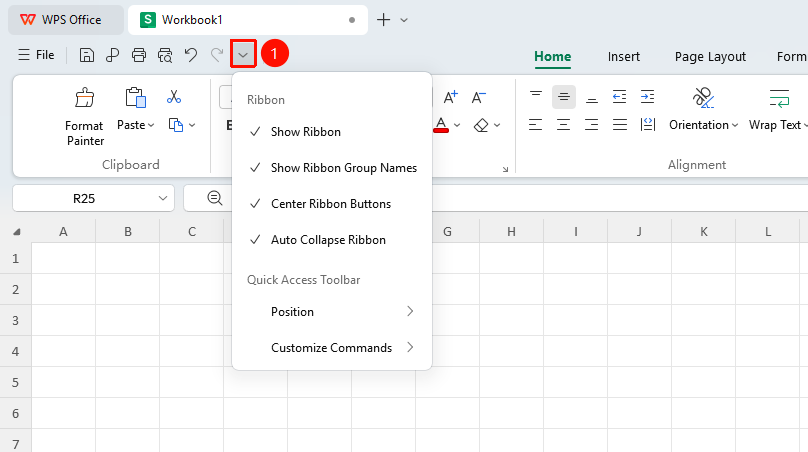Click the Top Align icon
This screenshot has height=452, width=808.
[536, 96]
